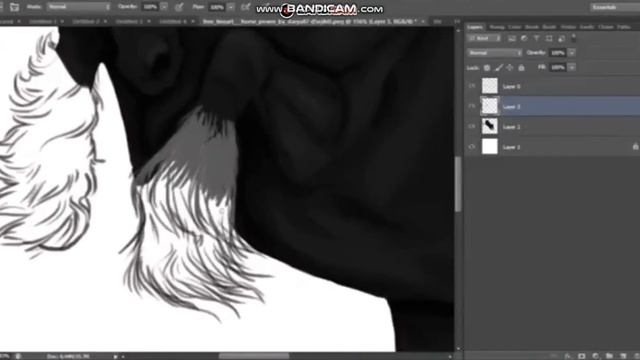Filter layers by shape layers icon

pos(549,38)
